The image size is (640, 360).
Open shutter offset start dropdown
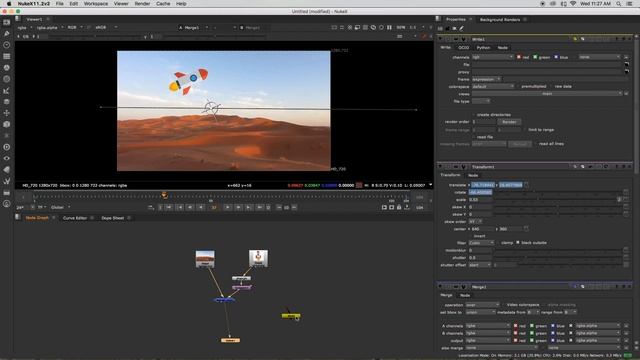tap(480, 265)
